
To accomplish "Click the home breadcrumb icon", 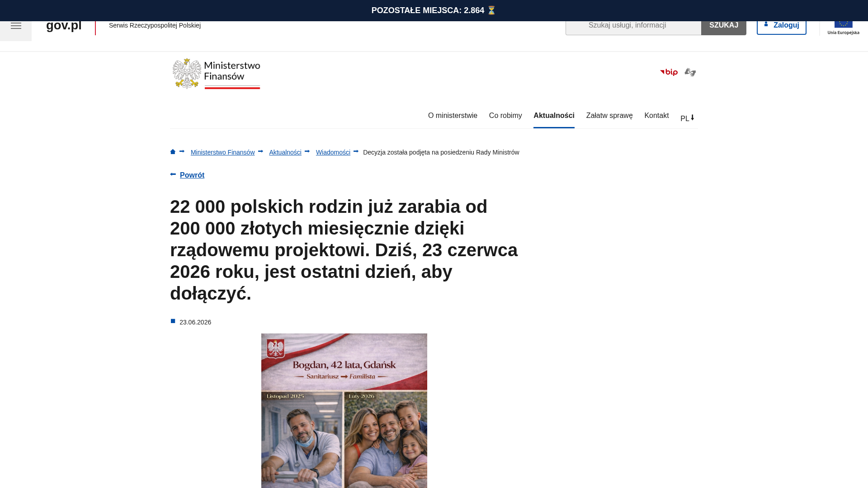I will point(173,152).
